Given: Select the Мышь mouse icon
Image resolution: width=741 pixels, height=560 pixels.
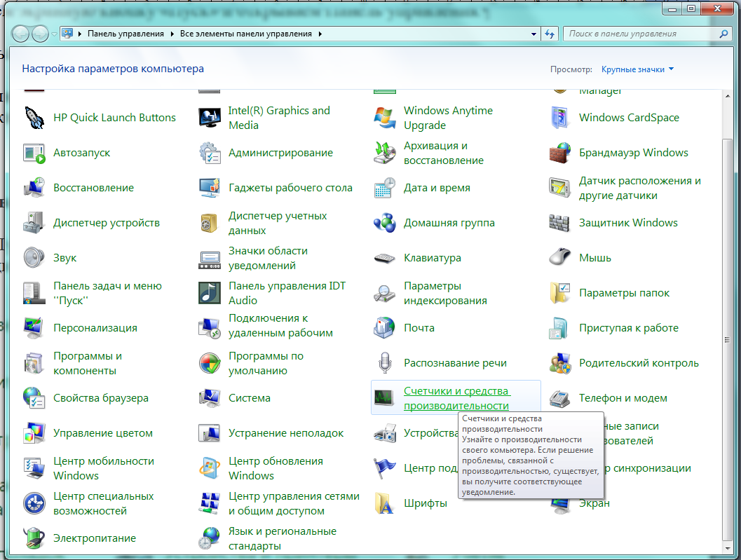Looking at the screenshot, I should tap(559, 258).
